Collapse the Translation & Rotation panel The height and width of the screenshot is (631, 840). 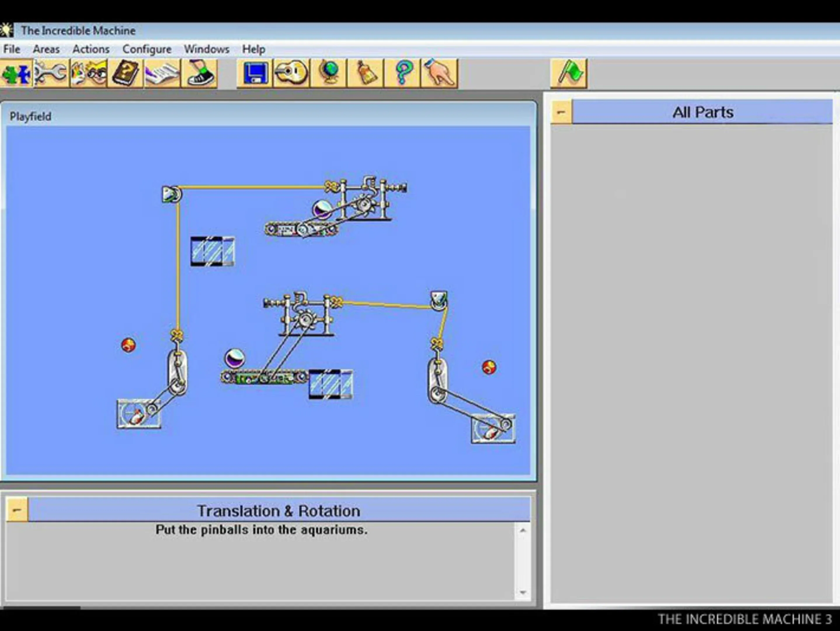tap(17, 510)
